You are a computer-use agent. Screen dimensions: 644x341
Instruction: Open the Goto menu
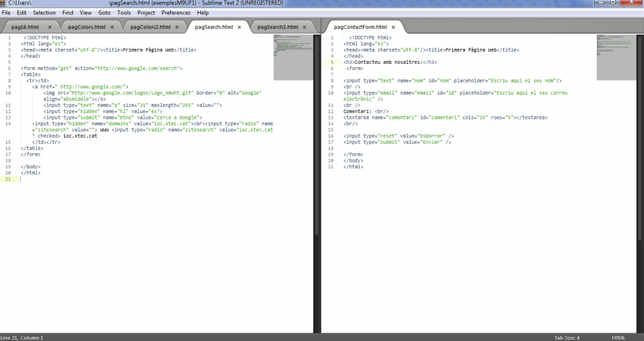pyautogui.click(x=104, y=13)
